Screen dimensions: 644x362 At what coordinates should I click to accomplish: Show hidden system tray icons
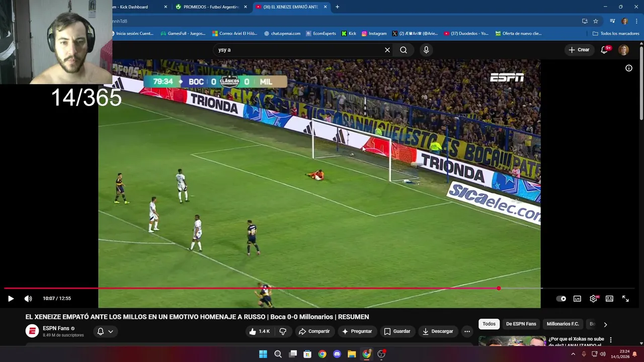coord(573,354)
